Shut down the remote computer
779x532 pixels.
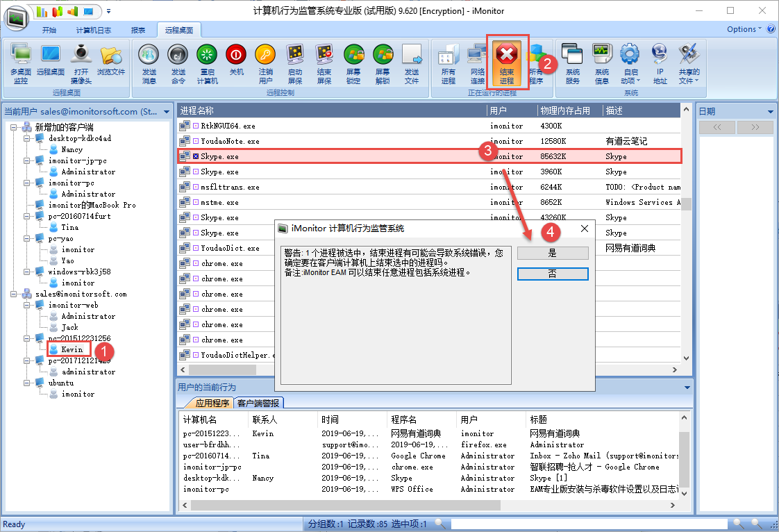coord(236,60)
